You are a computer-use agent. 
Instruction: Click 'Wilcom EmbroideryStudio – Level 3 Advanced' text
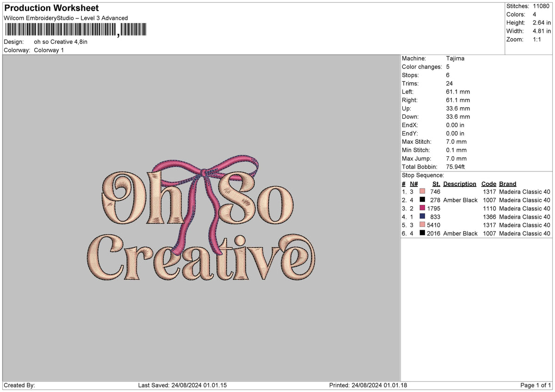pyautogui.click(x=66, y=18)
